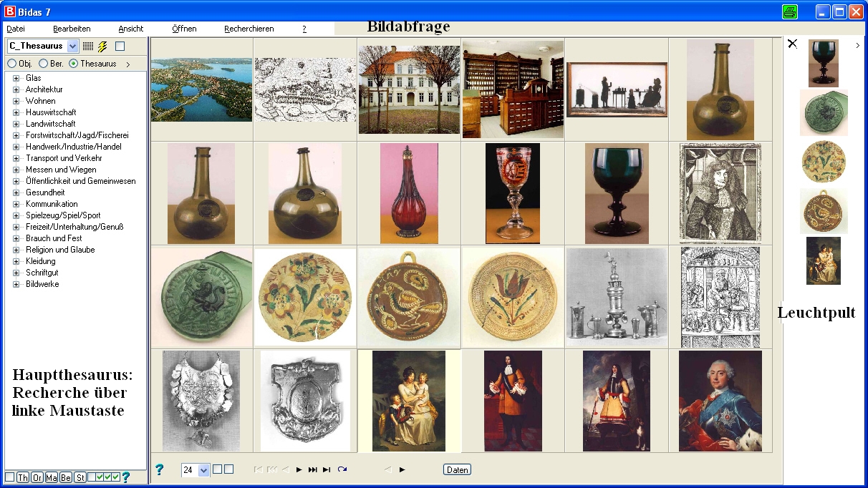Click the grid view icon beside C_Thesaurus
This screenshot has height=488, width=868.
tap(88, 47)
